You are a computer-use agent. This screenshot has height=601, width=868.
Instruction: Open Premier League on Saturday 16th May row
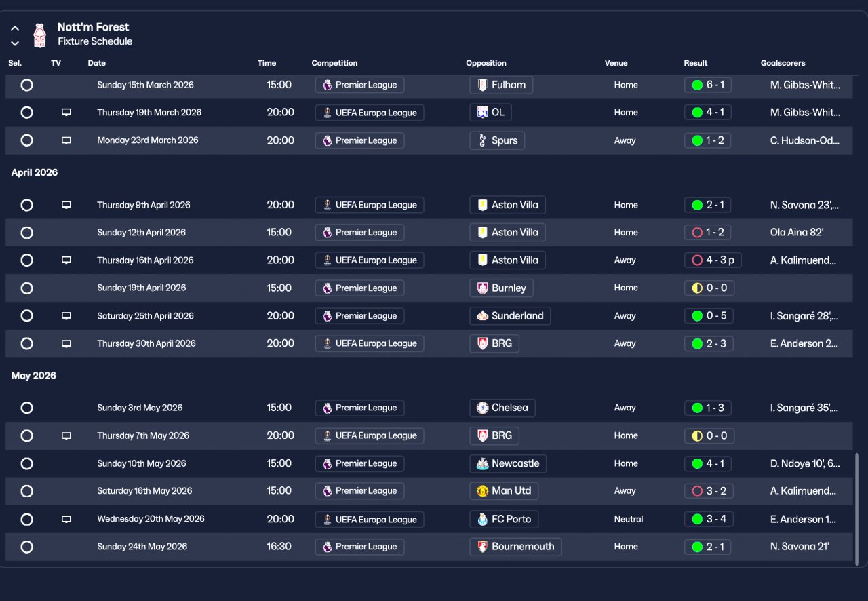click(360, 491)
